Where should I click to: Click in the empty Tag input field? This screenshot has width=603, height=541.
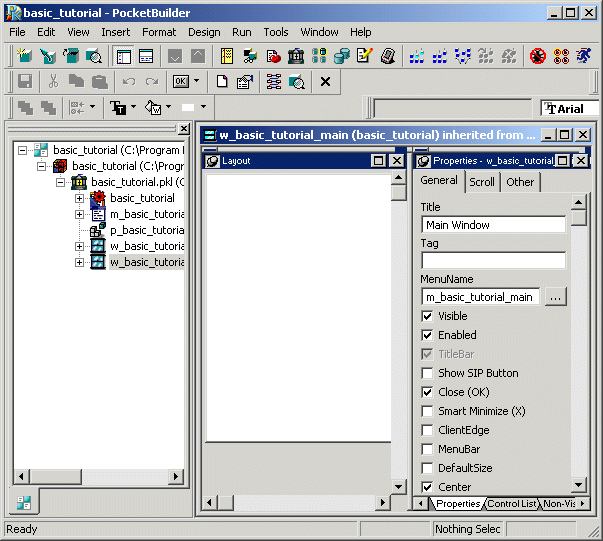pos(493,260)
